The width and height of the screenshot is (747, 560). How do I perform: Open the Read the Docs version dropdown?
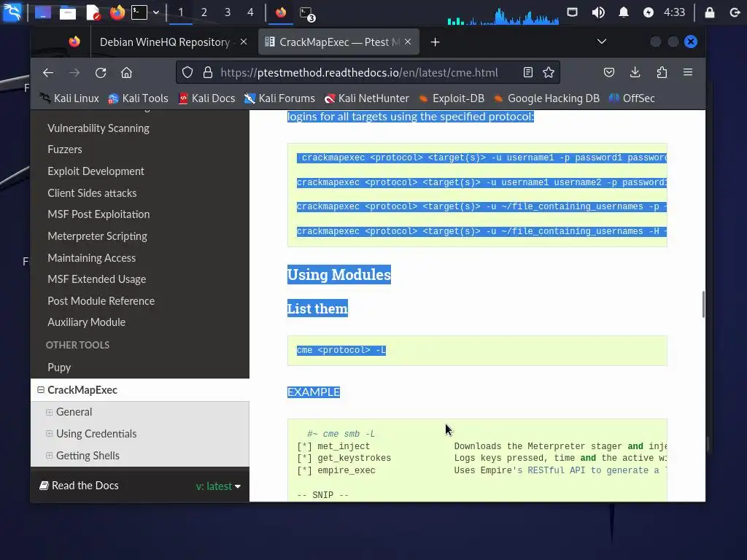pos(218,486)
